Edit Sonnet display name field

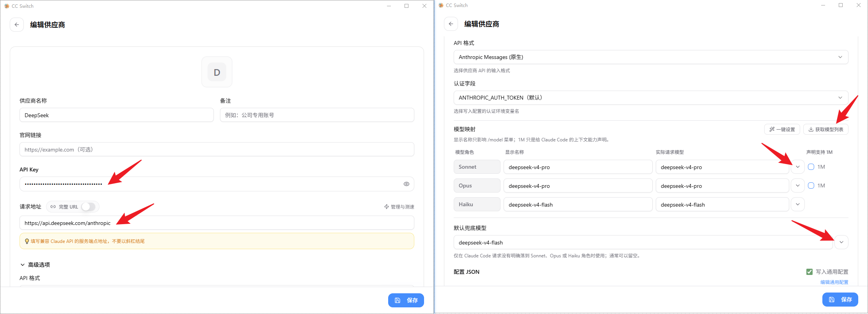tap(578, 167)
